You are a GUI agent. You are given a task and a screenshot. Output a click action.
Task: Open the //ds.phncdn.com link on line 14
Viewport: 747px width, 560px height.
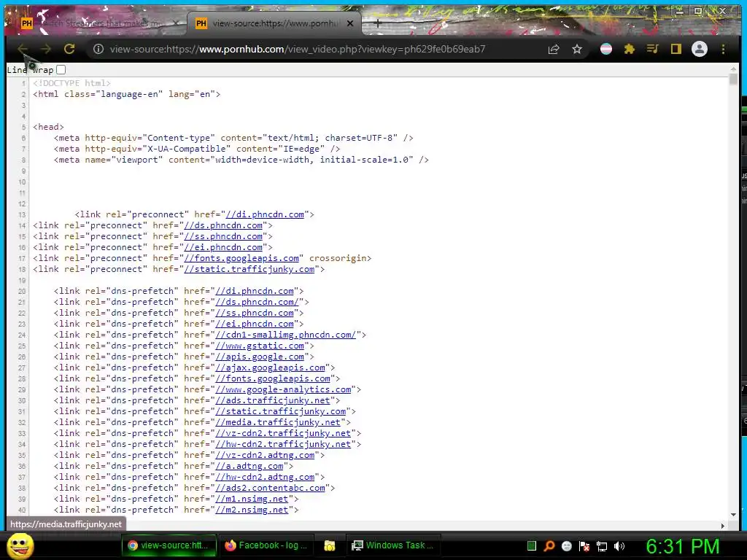point(223,225)
